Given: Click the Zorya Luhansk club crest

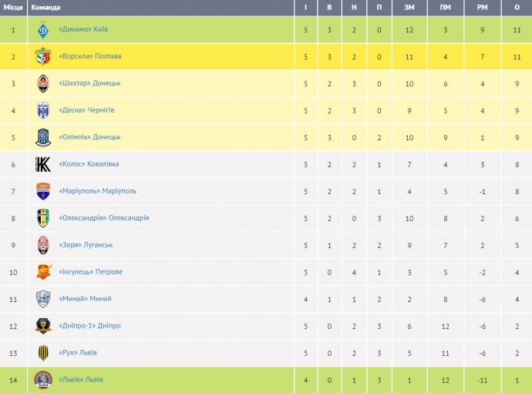Looking at the screenshot, I should coord(43,245).
